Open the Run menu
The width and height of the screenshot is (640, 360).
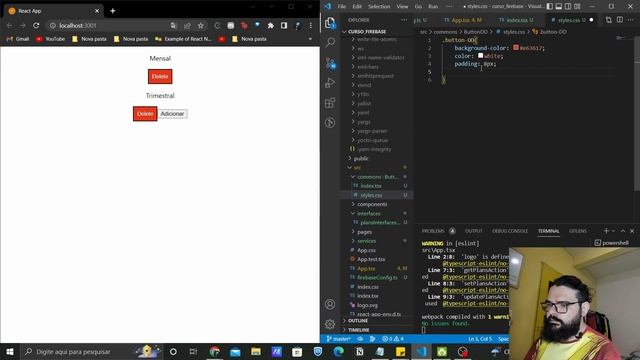pos(433,6)
